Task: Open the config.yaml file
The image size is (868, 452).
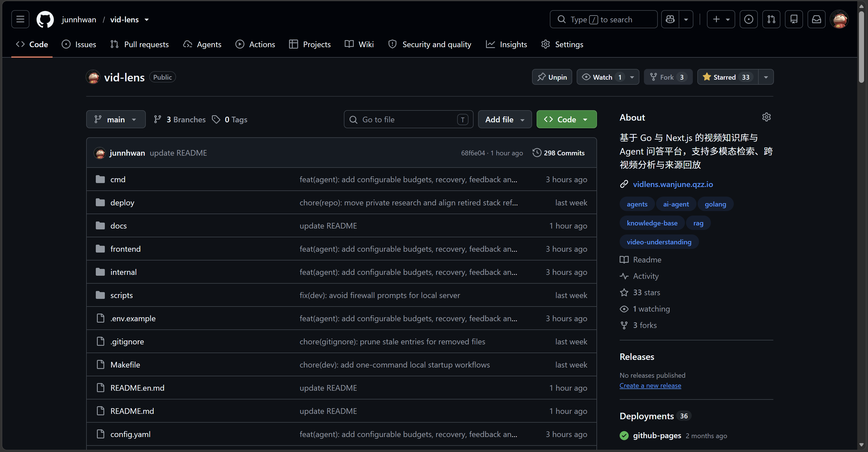Action: (131, 434)
